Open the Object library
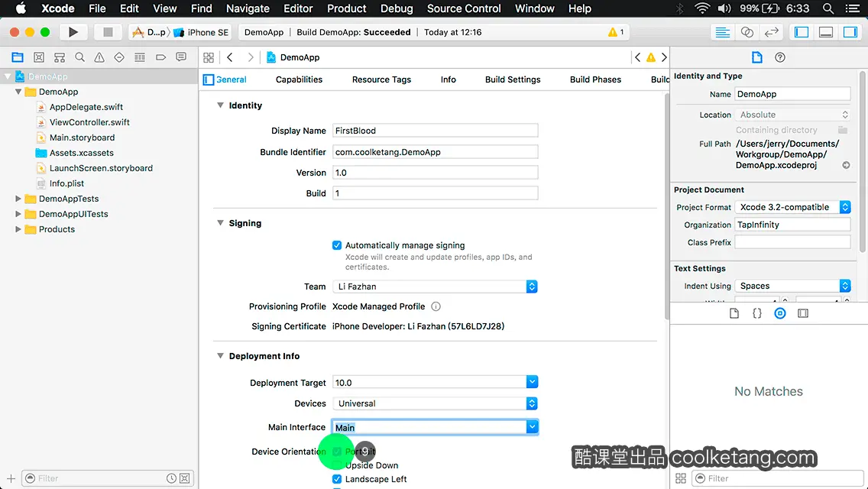The height and width of the screenshot is (489, 868). click(x=780, y=313)
